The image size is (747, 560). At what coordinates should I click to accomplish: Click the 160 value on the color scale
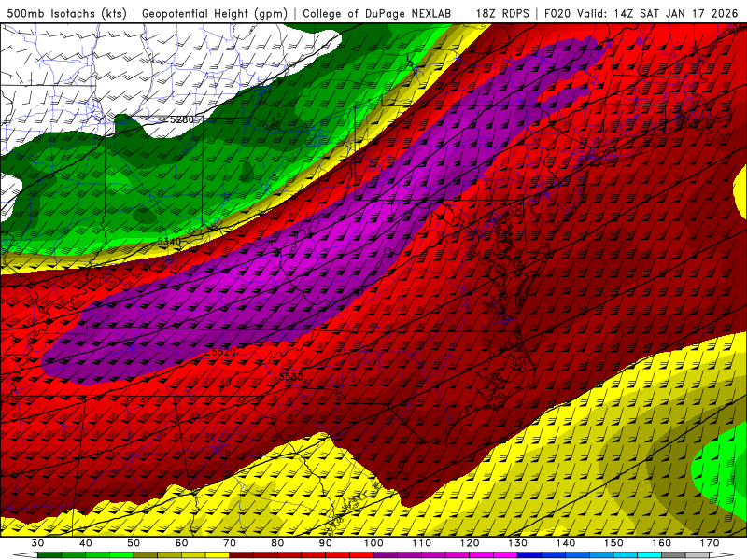662,543
